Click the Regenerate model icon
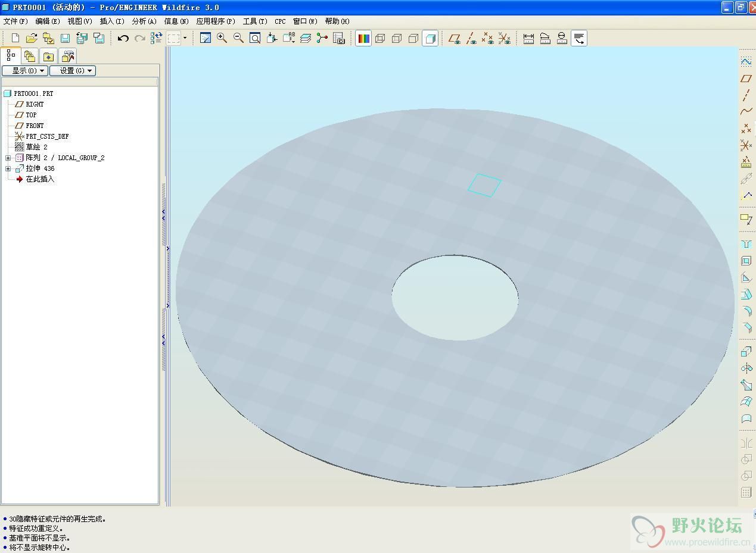Screen dimensions: 756x553 tap(156, 38)
